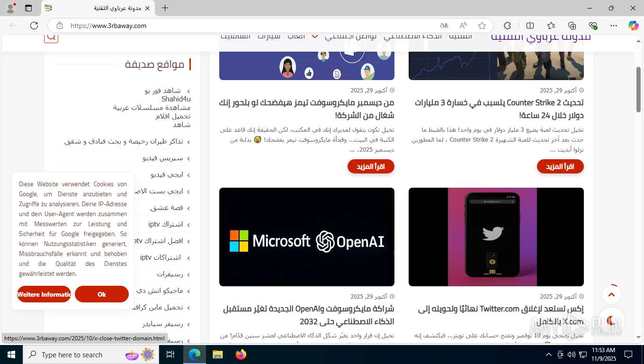Open the تذاكر طيران رخيصة sidebar link
This screenshot has width=644, height=364.
point(124,141)
